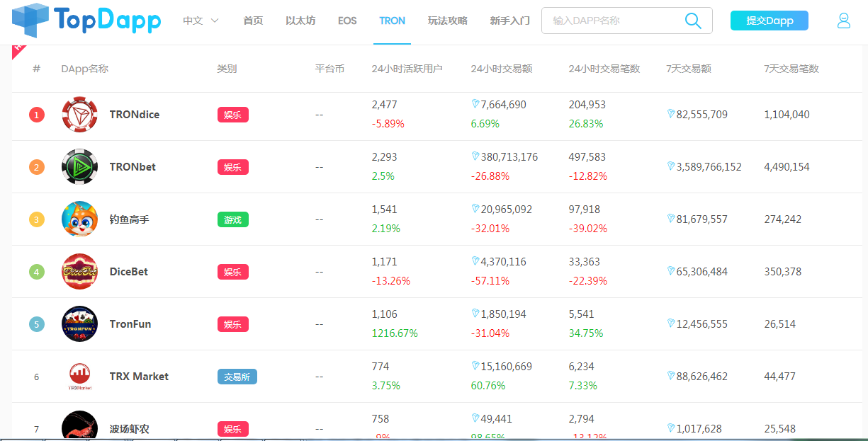Viewport: 868px width, 441px height.
Task: Open the 钓鱼高手 name link
Action: tap(129, 219)
